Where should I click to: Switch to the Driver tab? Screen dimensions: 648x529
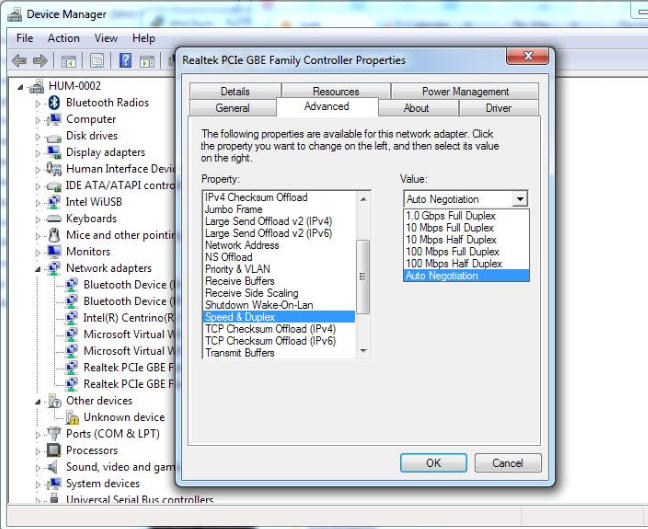498,108
